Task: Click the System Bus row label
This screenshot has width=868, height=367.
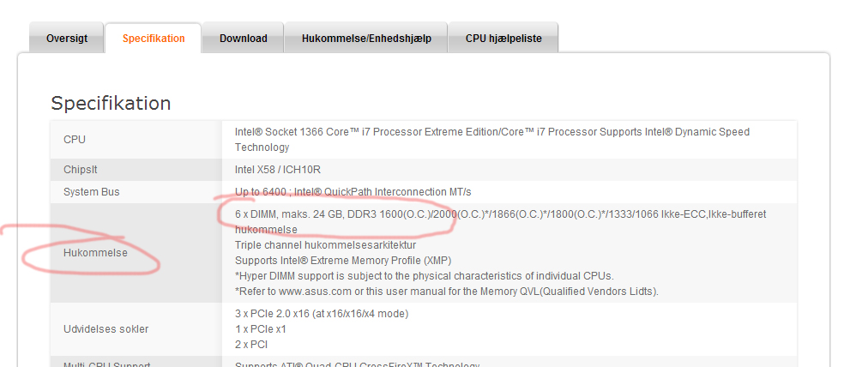Action: click(x=92, y=192)
